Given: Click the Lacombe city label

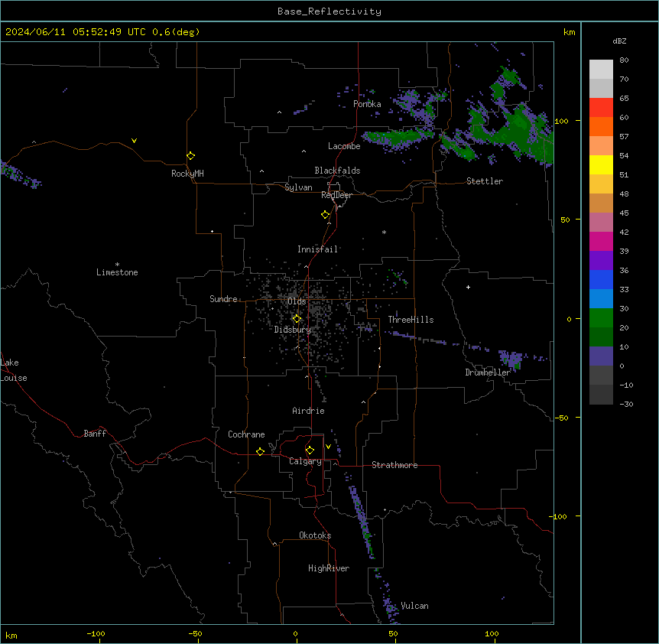Looking at the screenshot, I should point(344,146).
